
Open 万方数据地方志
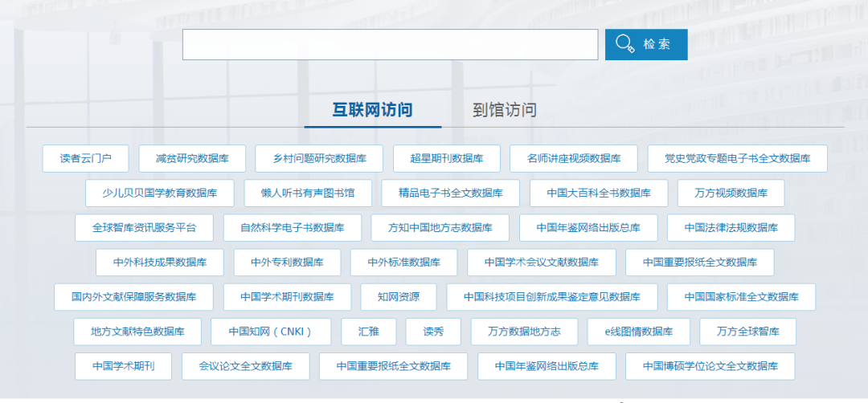524,332
